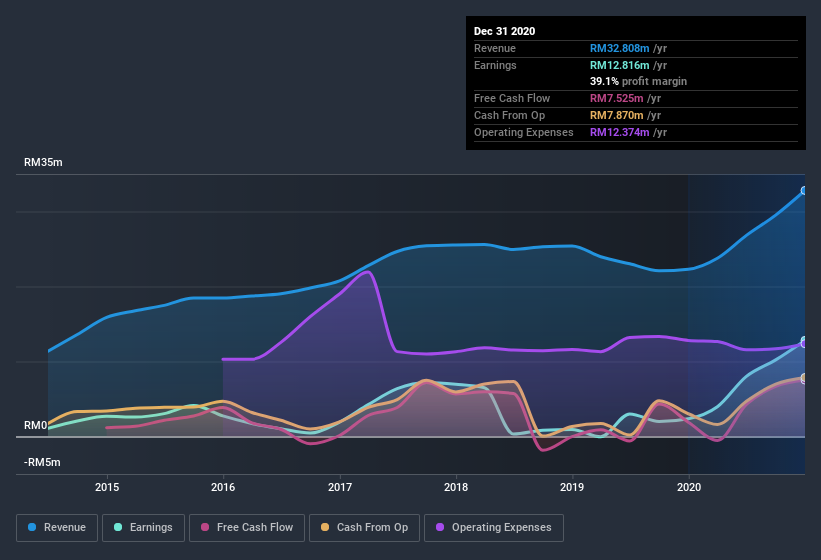Click the blue dot in Revenue legend
The image size is (821, 560).
[33, 527]
